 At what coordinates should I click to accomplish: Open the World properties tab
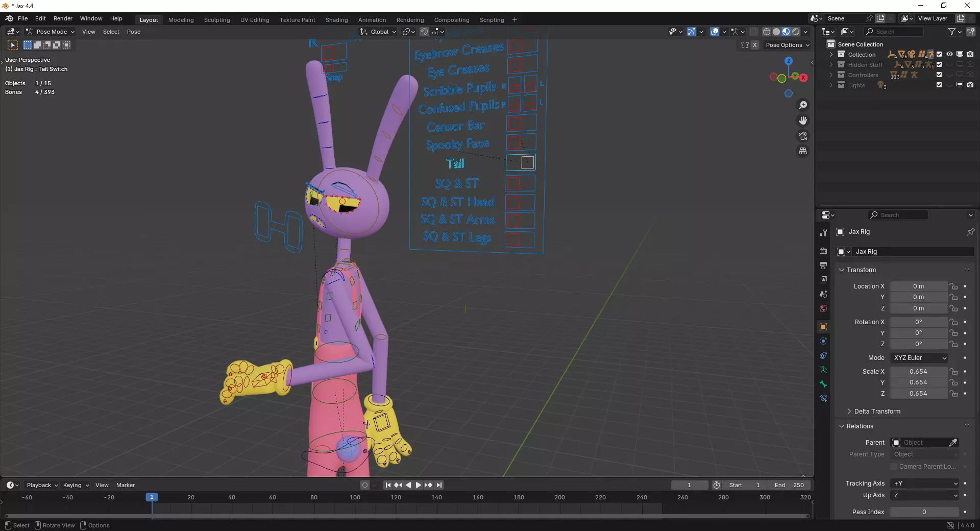[823, 308]
